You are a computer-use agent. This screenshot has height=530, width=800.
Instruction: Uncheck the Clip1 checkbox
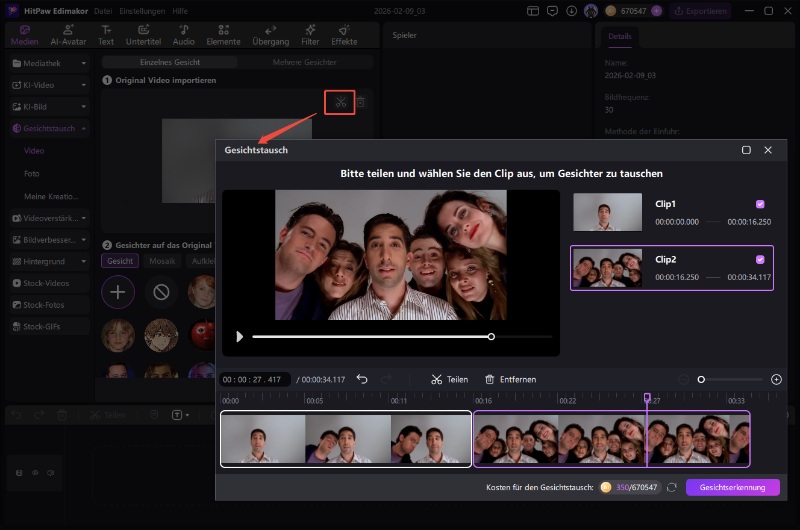760,204
